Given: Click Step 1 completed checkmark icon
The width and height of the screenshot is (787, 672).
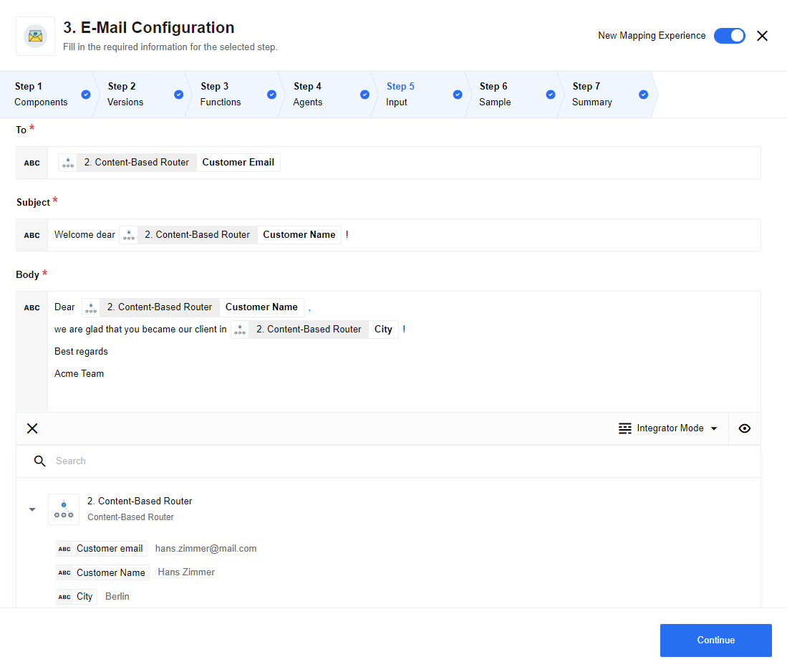Looking at the screenshot, I should pyautogui.click(x=86, y=95).
